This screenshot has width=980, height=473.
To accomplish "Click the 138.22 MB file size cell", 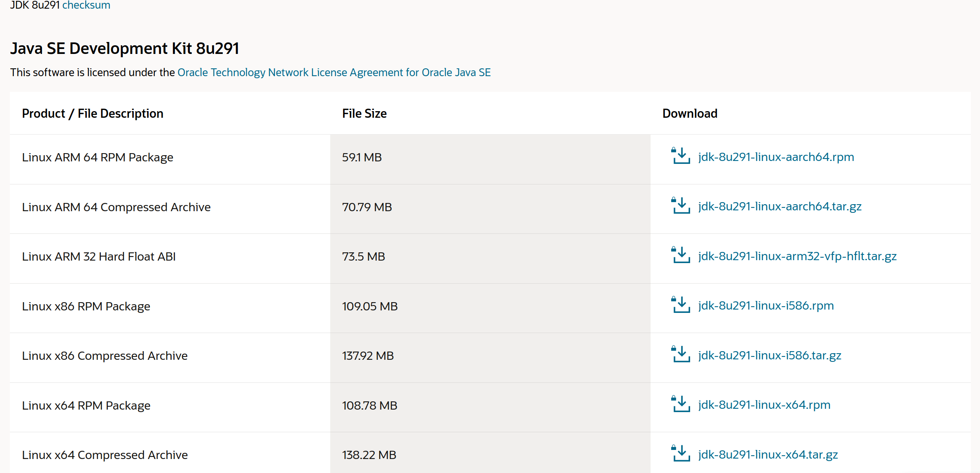I will pyautogui.click(x=369, y=455).
